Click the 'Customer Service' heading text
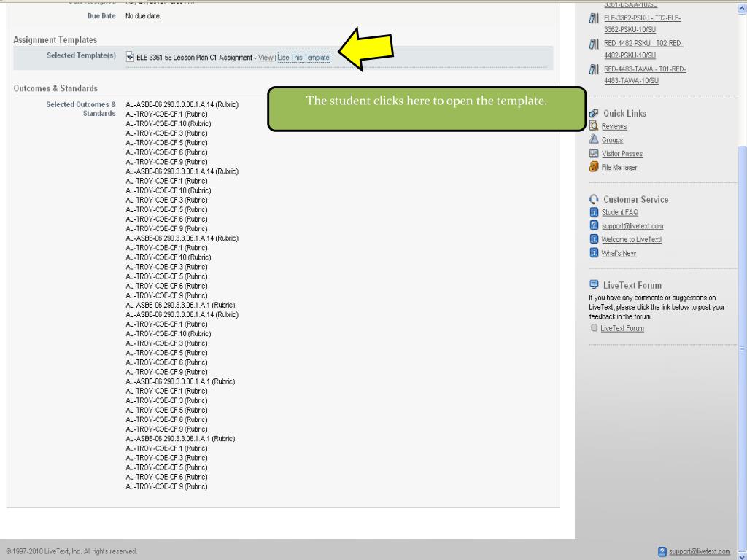Screen dimensions: 747x560 pyautogui.click(x=636, y=200)
